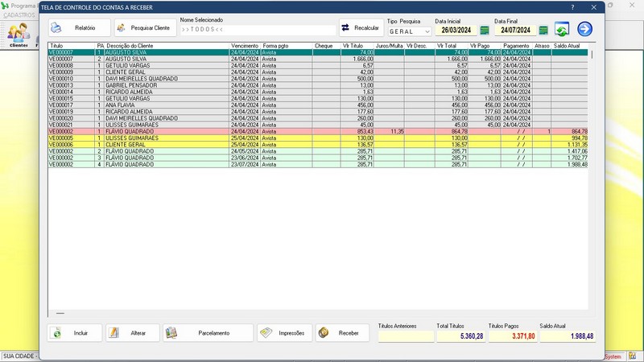Click the Vencimento column header
Screen dimensions: 644x362
pos(245,46)
